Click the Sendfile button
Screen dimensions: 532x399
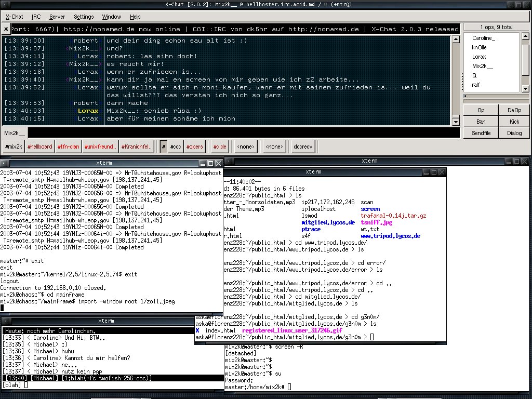481,133
